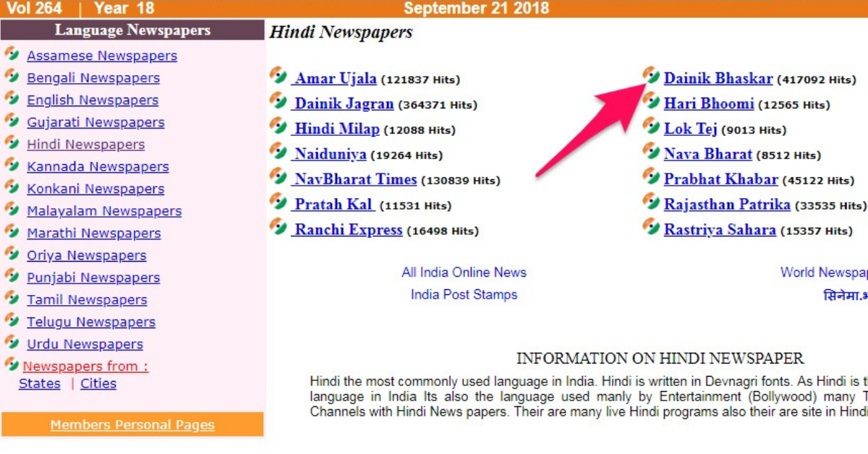Open the Hindi Newspapers sidebar link
The image size is (868, 454).
(x=86, y=145)
